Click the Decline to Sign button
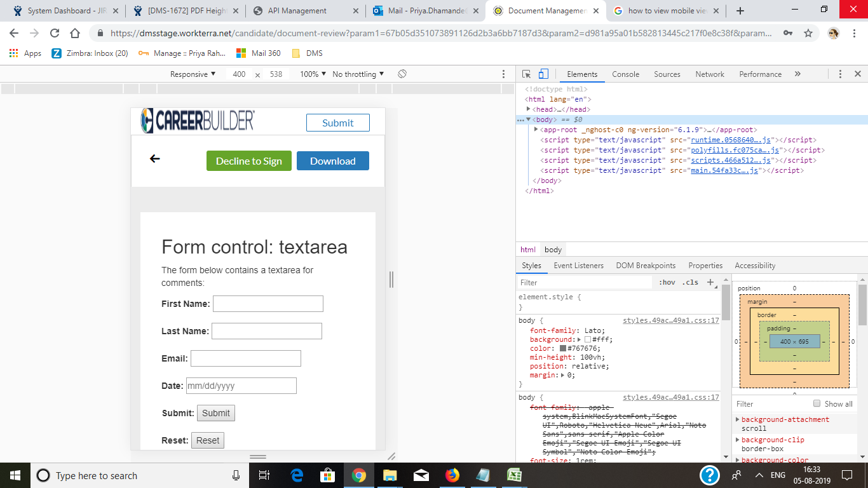Screen dimensions: 868x488 click(x=249, y=161)
